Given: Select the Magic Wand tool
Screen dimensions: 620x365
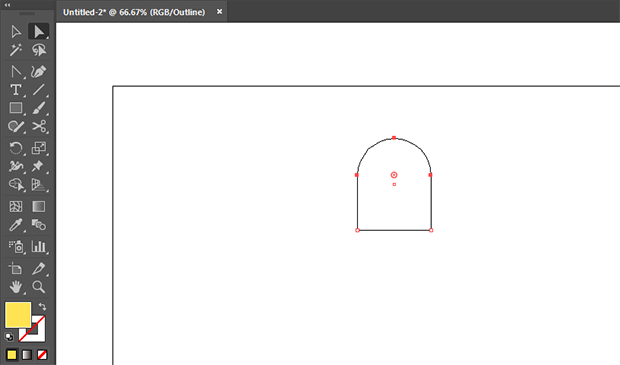Looking at the screenshot, I should coord(16,50).
